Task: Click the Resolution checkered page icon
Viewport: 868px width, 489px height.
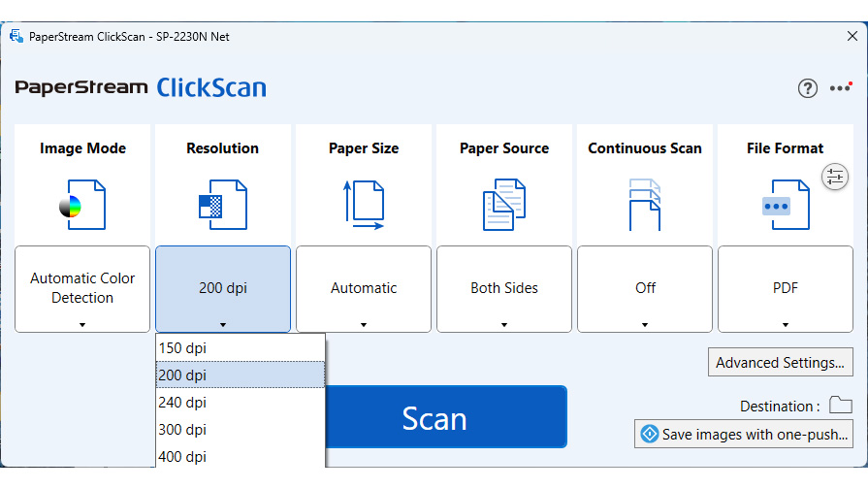Action: [x=223, y=205]
